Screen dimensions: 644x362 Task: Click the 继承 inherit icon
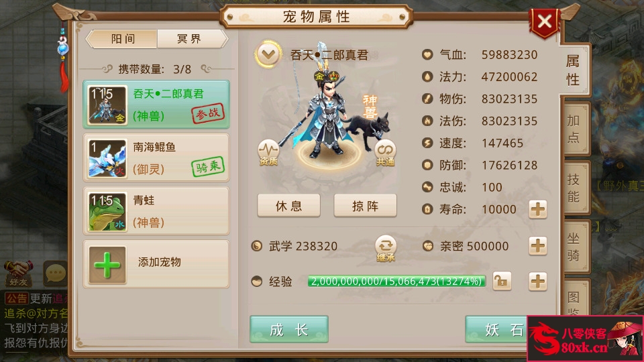click(x=385, y=248)
